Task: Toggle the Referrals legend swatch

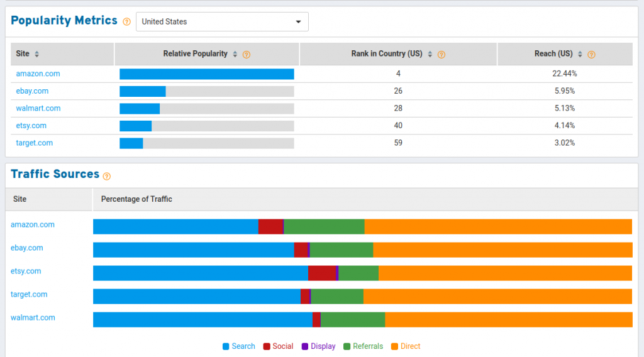Action: tap(347, 346)
